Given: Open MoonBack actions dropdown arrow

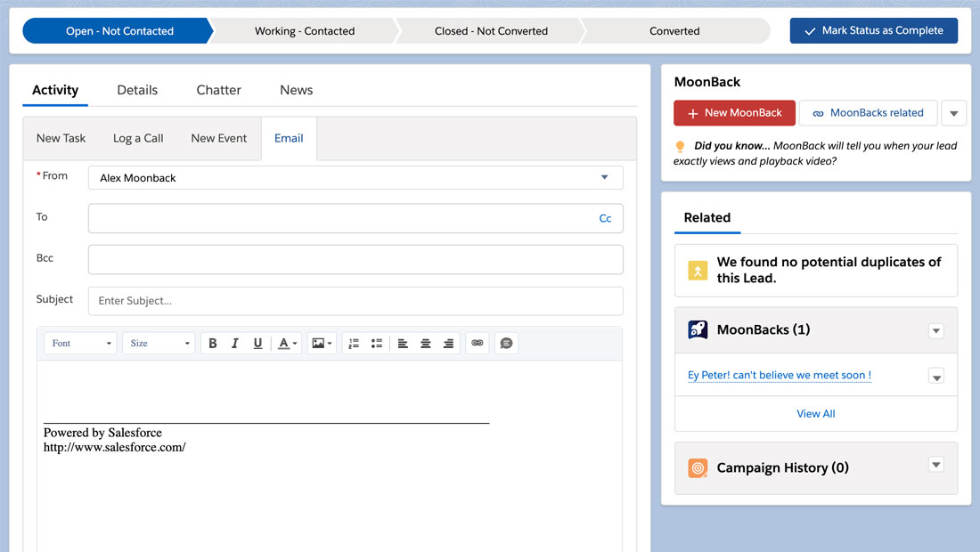Looking at the screenshot, I should pyautogui.click(x=953, y=113).
